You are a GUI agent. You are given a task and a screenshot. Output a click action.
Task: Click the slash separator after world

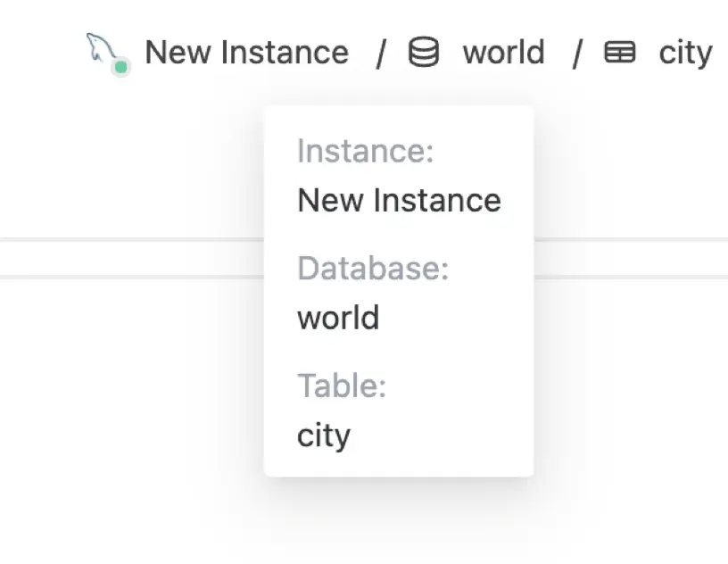point(577,54)
